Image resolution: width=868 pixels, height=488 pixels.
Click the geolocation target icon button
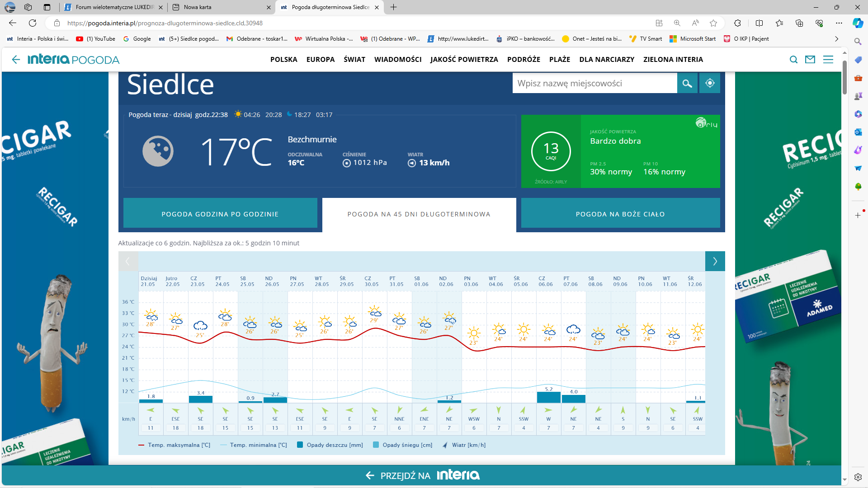coord(710,83)
